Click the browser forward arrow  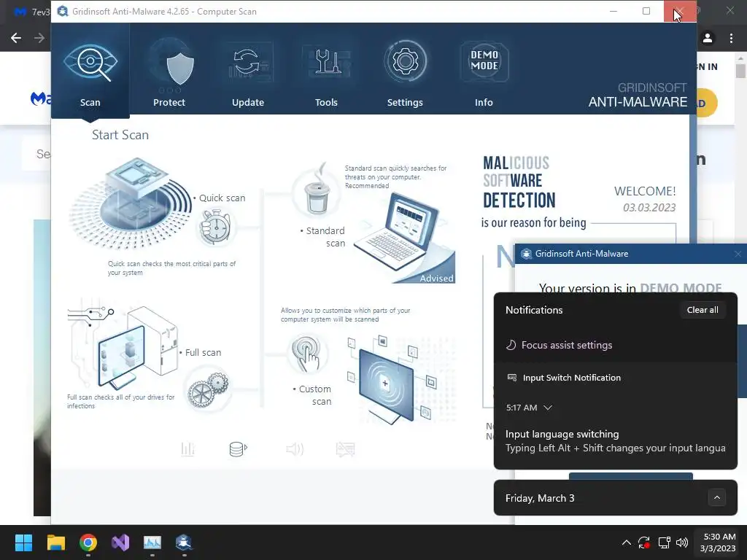pos(39,38)
